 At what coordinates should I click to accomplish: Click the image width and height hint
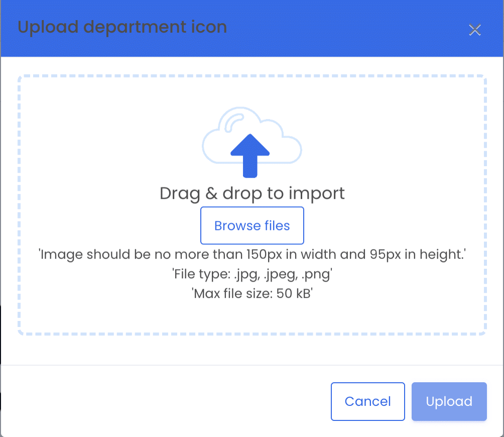click(x=252, y=254)
